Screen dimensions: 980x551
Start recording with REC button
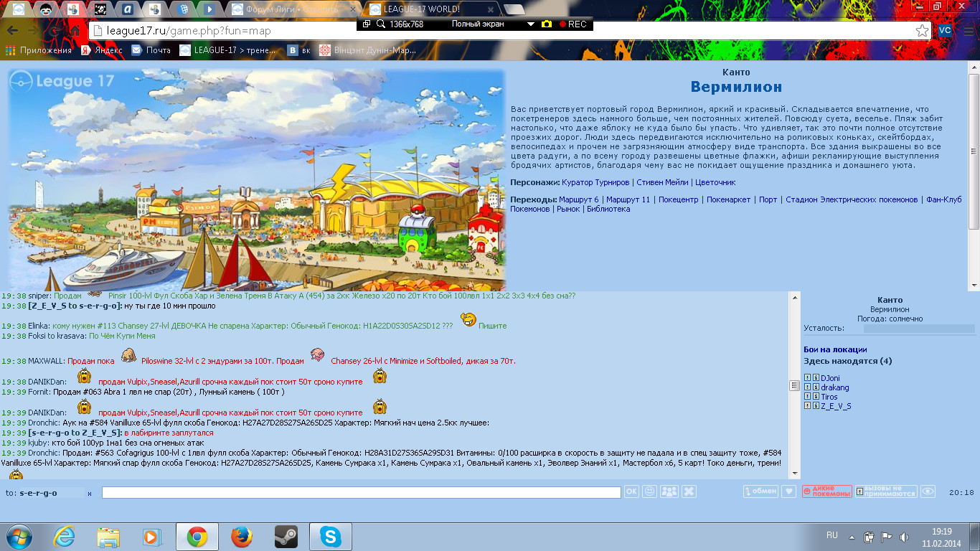573,24
